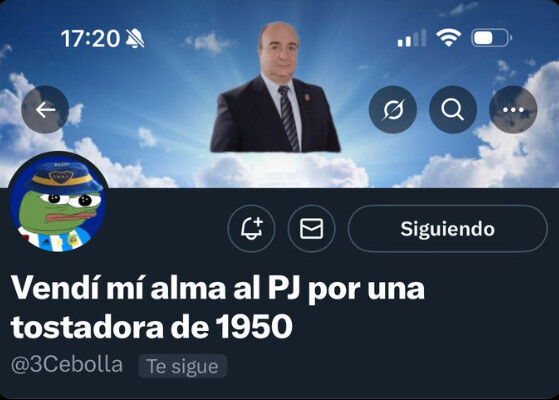Tap the 17:20 clock in status bar
559x400 pixels.
[x=90, y=39]
